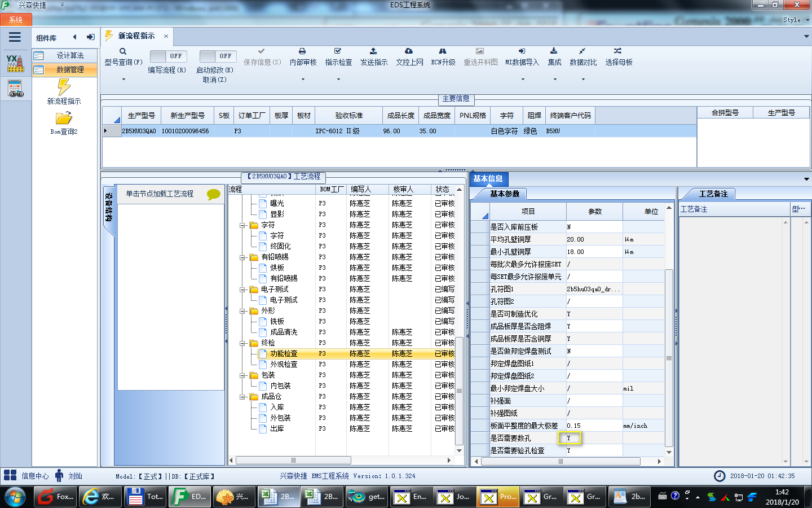Click the 集成 download icon
Viewport: 812px width, 508px height.
(554, 51)
